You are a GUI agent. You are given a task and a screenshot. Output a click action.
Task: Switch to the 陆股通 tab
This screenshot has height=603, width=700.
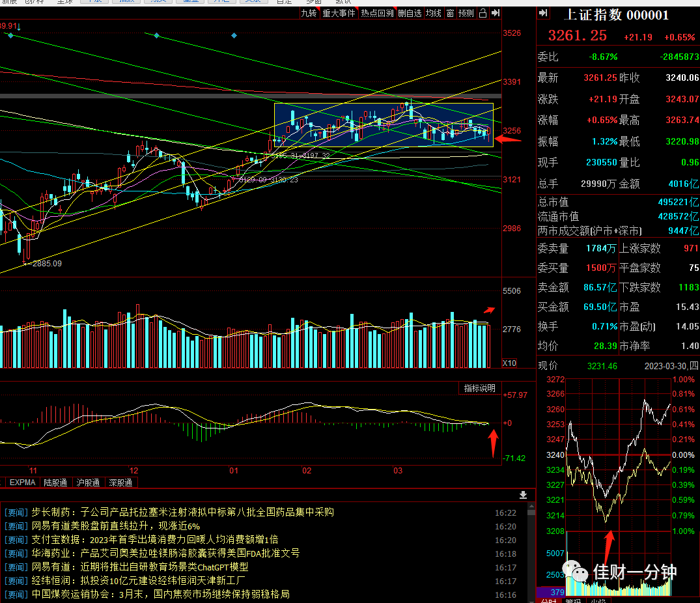click(55, 483)
